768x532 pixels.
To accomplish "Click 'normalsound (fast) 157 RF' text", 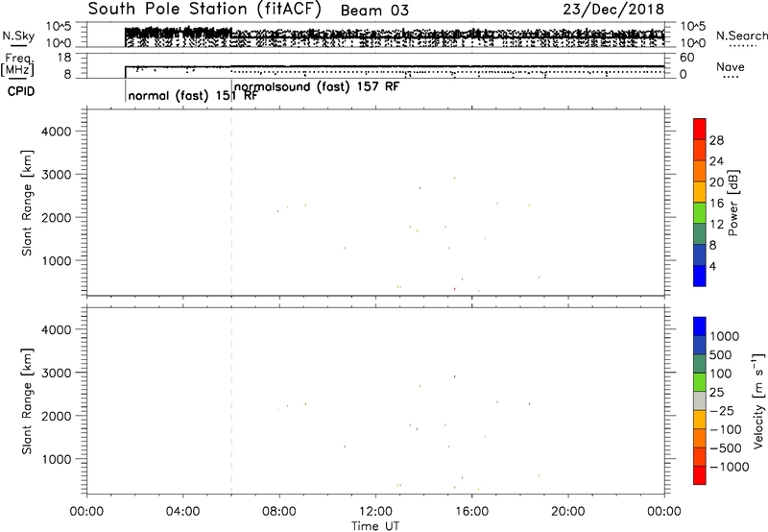I will [317, 86].
